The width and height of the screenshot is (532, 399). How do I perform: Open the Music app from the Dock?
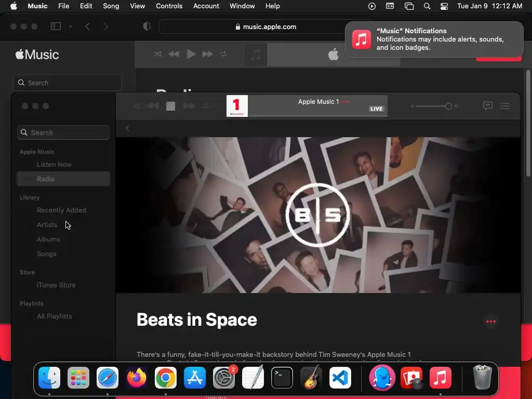(x=441, y=378)
